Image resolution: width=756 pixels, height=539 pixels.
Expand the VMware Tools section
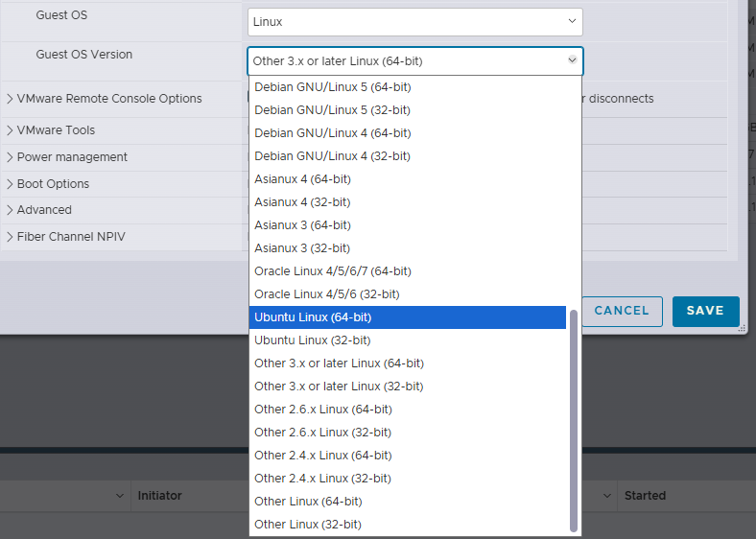coord(10,130)
